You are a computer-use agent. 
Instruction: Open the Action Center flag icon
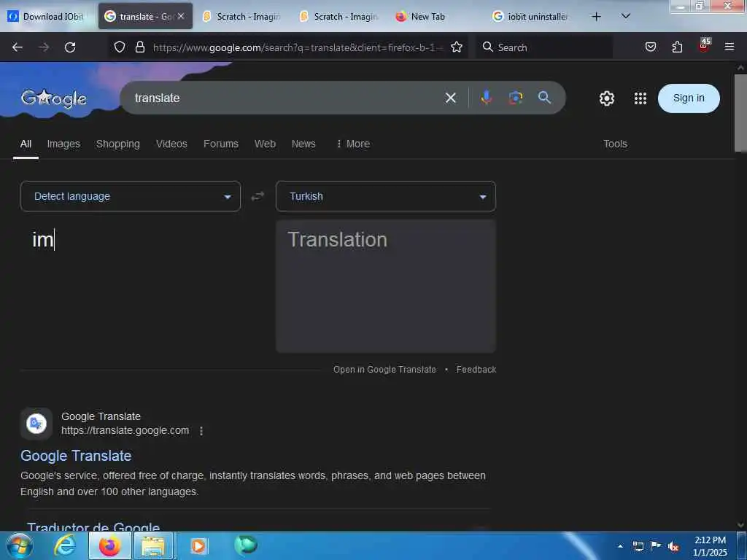pyautogui.click(x=656, y=546)
